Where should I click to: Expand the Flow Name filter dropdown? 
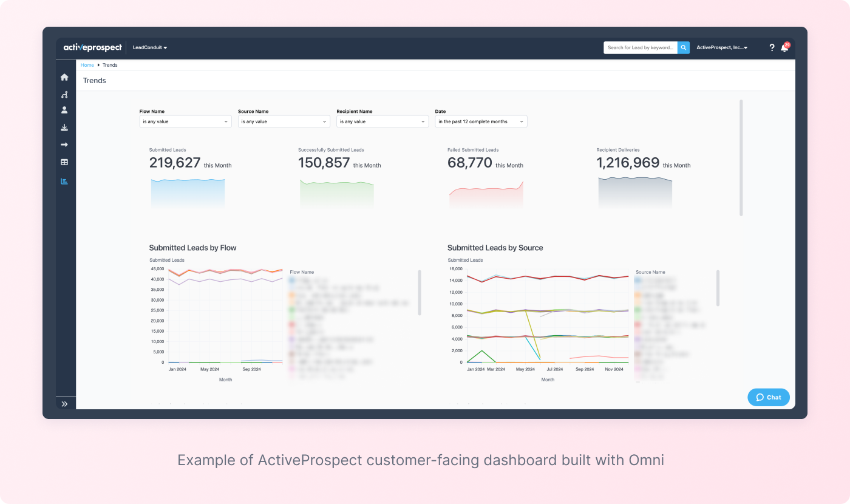(x=185, y=121)
